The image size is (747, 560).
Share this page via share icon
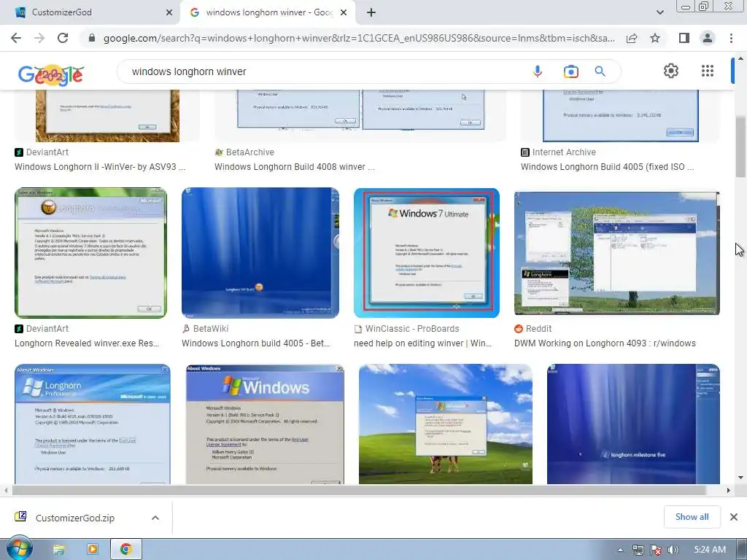632,38
